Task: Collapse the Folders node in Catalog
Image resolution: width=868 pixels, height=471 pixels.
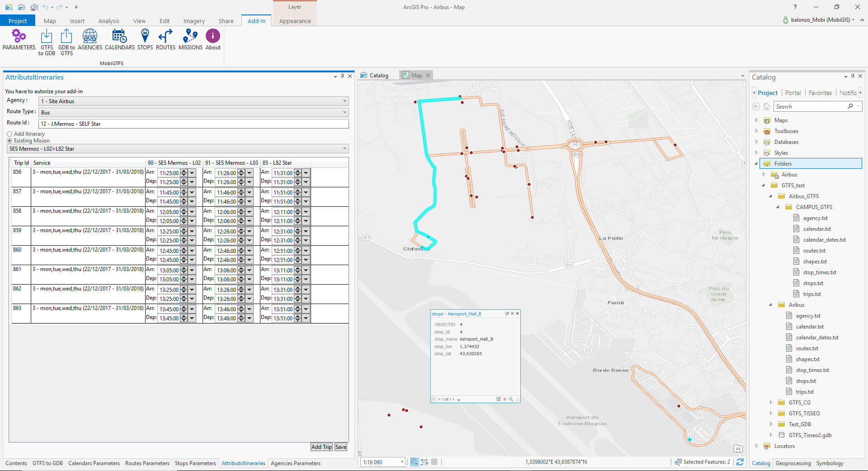Action: (x=756, y=164)
